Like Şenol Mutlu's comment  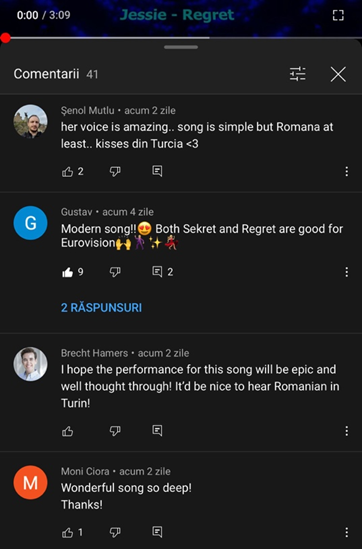click(x=67, y=172)
